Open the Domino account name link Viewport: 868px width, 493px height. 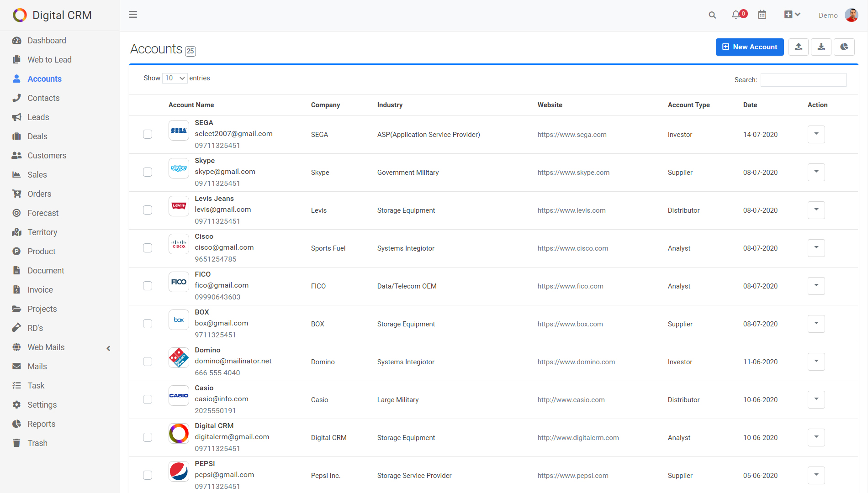click(x=207, y=350)
